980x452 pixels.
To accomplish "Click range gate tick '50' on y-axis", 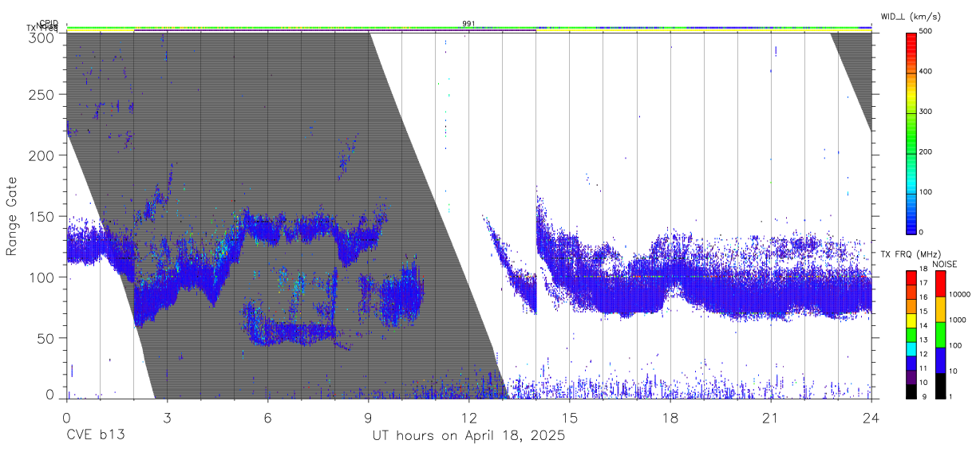I will coord(45,338).
